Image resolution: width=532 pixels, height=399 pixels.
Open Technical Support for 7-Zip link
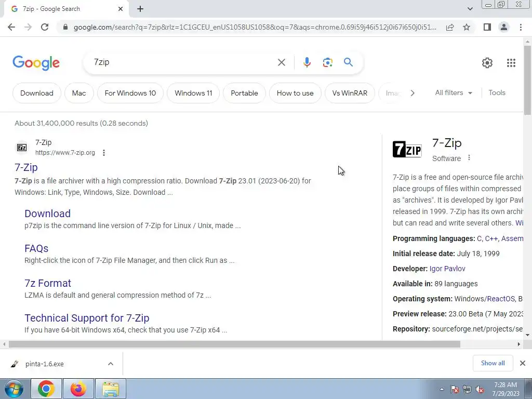click(x=87, y=318)
